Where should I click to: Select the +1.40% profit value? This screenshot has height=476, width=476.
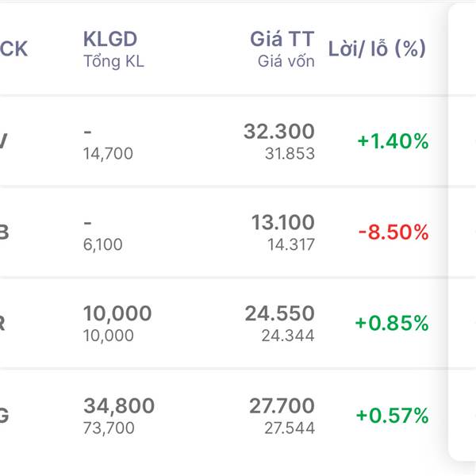click(x=393, y=142)
